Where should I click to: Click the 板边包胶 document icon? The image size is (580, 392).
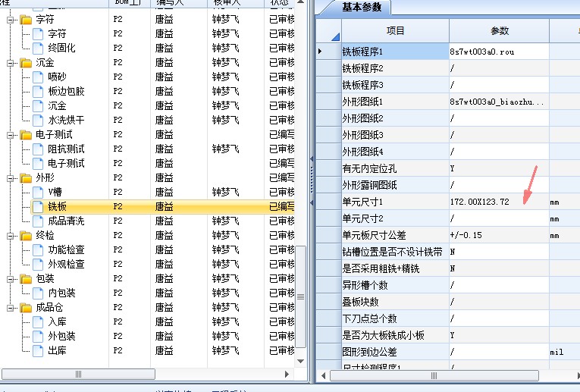tap(38, 91)
